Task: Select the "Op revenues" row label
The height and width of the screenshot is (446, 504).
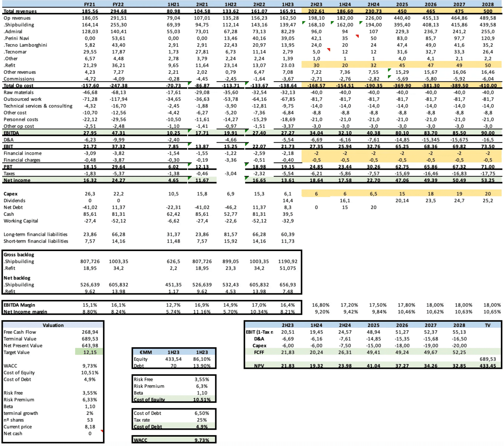Action: point(17,18)
